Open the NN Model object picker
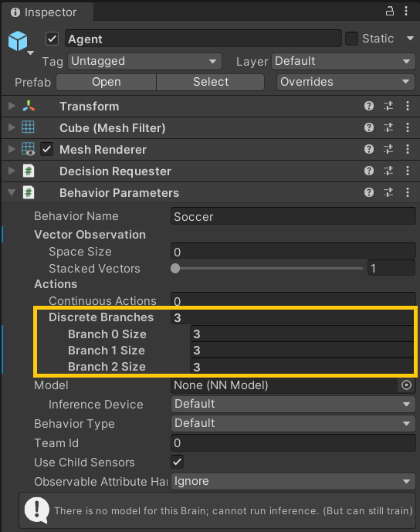Image resolution: width=420 pixels, height=532 pixels. (406, 385)
